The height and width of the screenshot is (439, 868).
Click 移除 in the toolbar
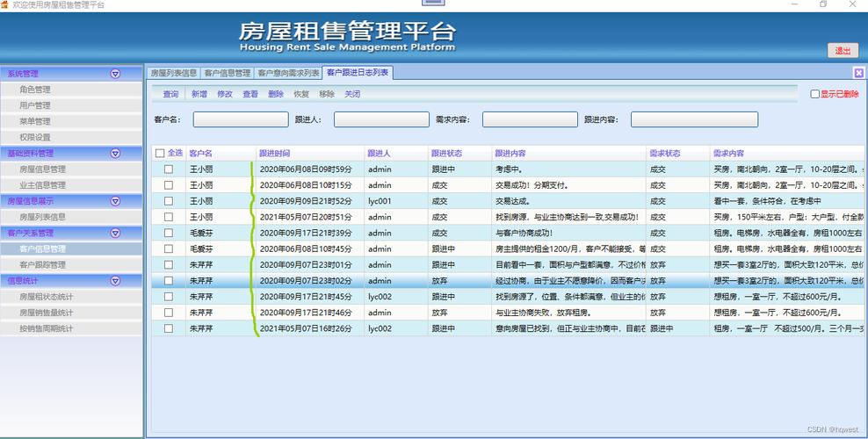[x=327, y=94]
